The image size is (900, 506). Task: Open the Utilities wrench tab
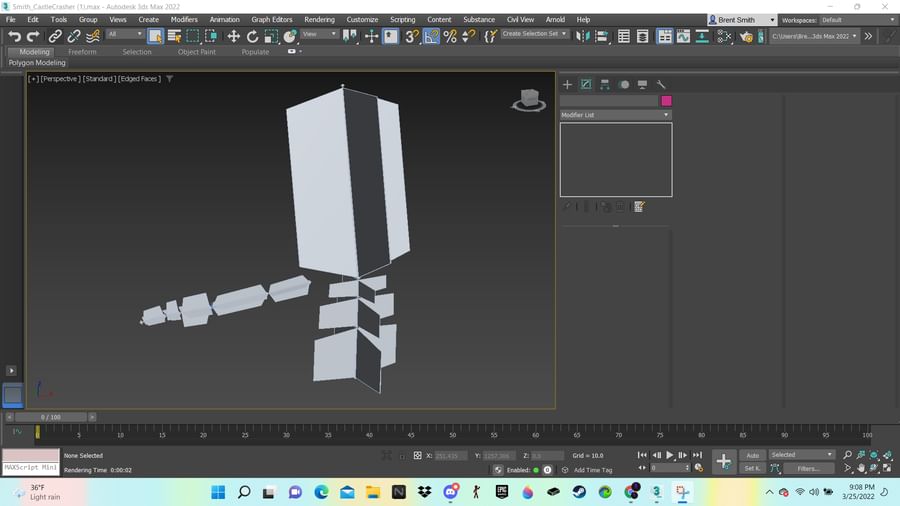[x=661, y=85]
